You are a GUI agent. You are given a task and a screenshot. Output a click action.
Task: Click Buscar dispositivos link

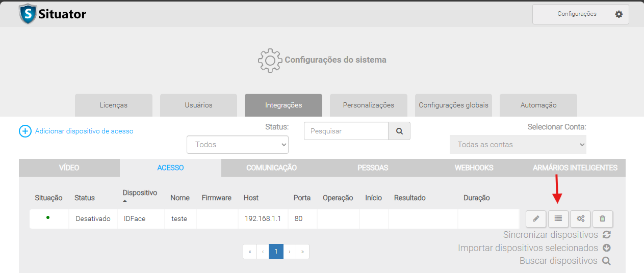tap(558, 261)
